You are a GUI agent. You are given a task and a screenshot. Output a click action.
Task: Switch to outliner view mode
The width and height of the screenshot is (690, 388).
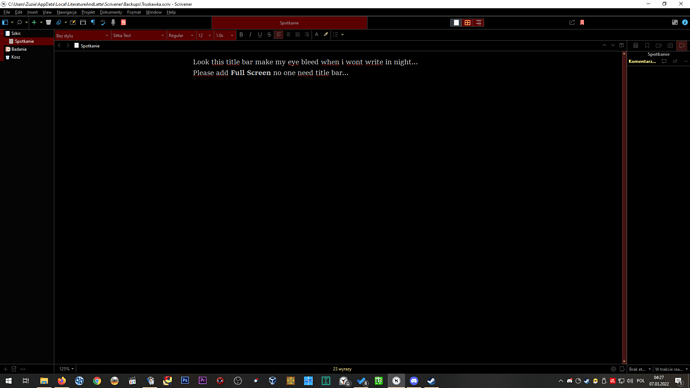[478, 22]
